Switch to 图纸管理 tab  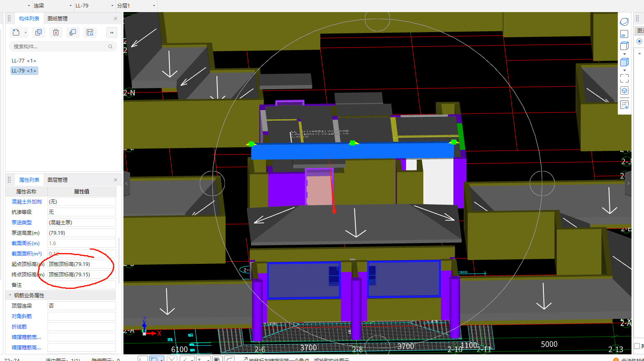click(x=58, y=18)
